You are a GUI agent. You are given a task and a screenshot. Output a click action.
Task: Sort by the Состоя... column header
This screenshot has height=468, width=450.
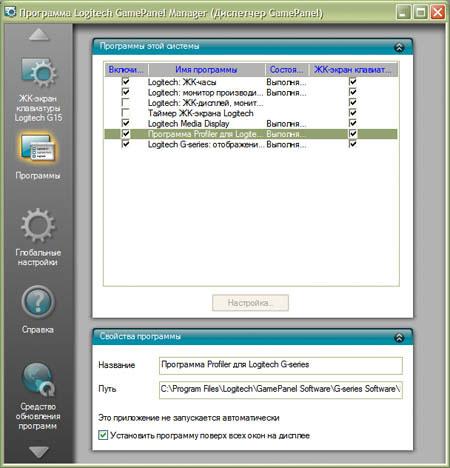(287, 70)
